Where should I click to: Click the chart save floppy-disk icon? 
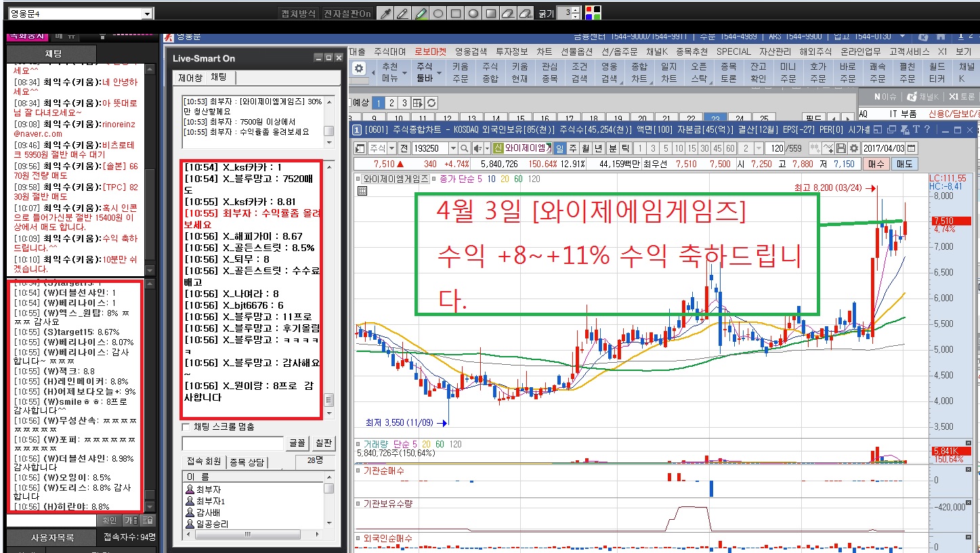pyautogui.click(x=842, y=148)
